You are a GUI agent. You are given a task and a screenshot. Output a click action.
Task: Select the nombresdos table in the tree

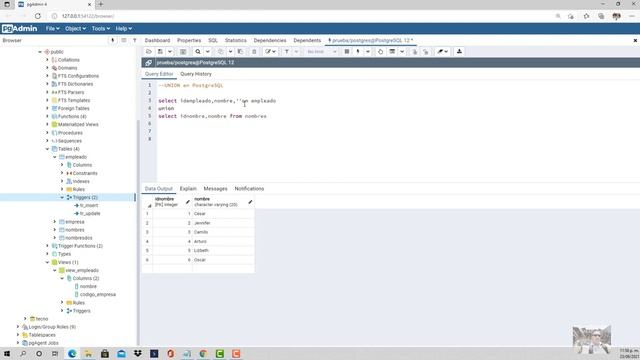point(79,238)
